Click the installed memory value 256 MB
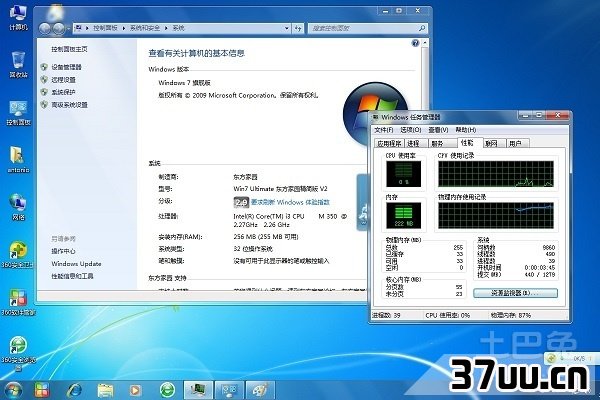600x400 pixels. (266, 237)
